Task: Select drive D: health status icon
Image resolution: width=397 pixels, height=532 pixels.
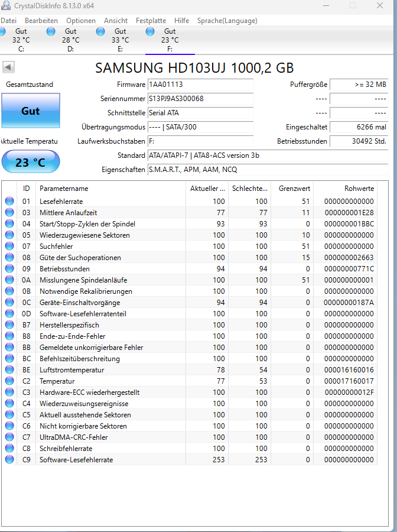Action: 51,31
